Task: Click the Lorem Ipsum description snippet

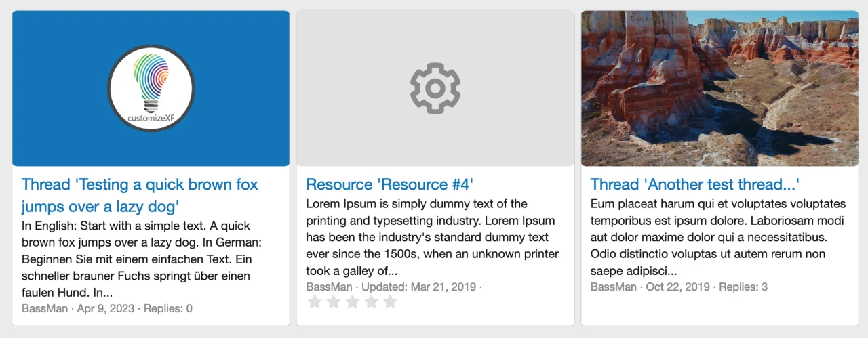Action: point(432,237)
